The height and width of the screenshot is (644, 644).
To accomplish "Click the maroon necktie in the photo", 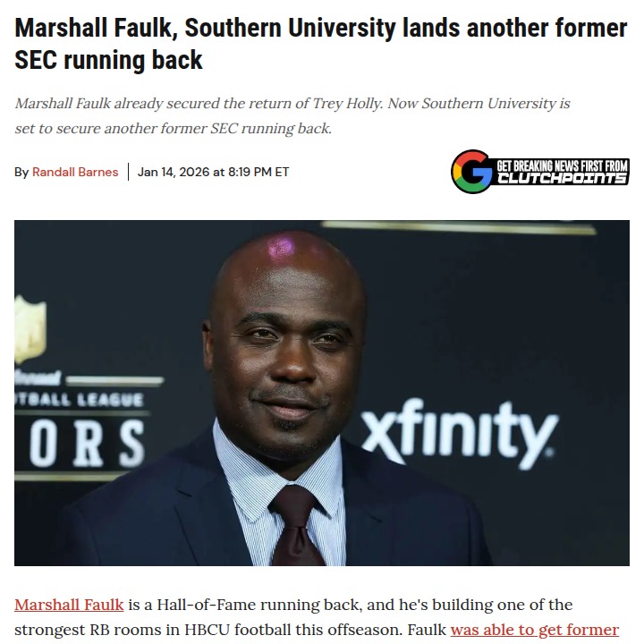I will tap(296, 526).
